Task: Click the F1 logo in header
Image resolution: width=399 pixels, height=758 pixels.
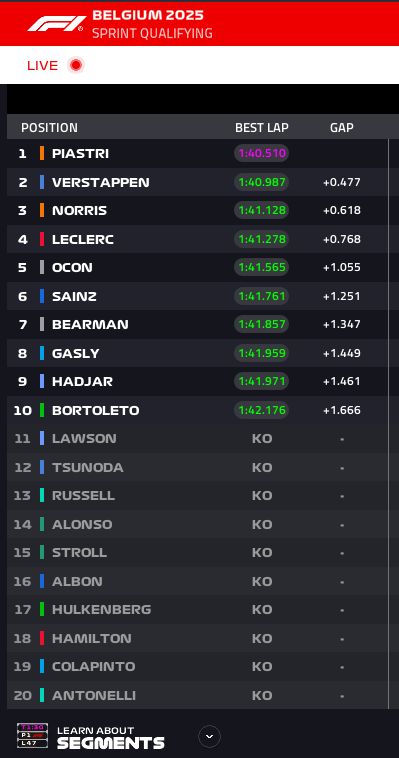Action: tap(57, 24)
